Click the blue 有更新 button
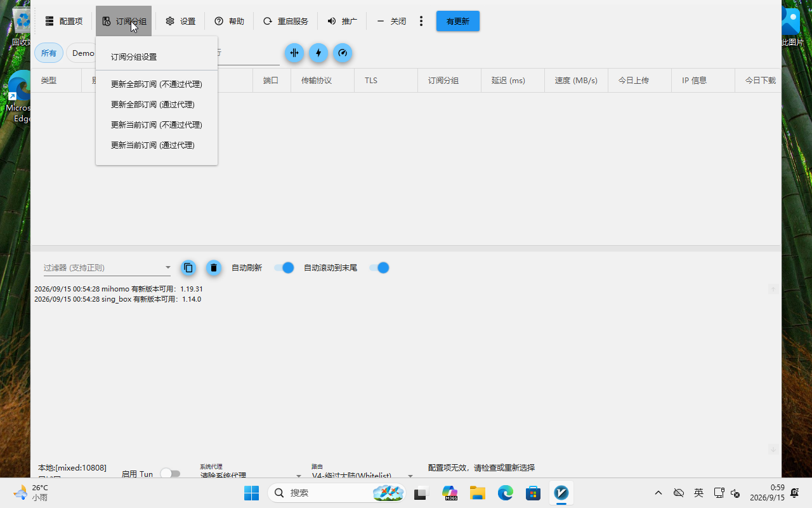The width and height of the screenshot is (812, 508). pyautogui.click(x=458, y=21)
